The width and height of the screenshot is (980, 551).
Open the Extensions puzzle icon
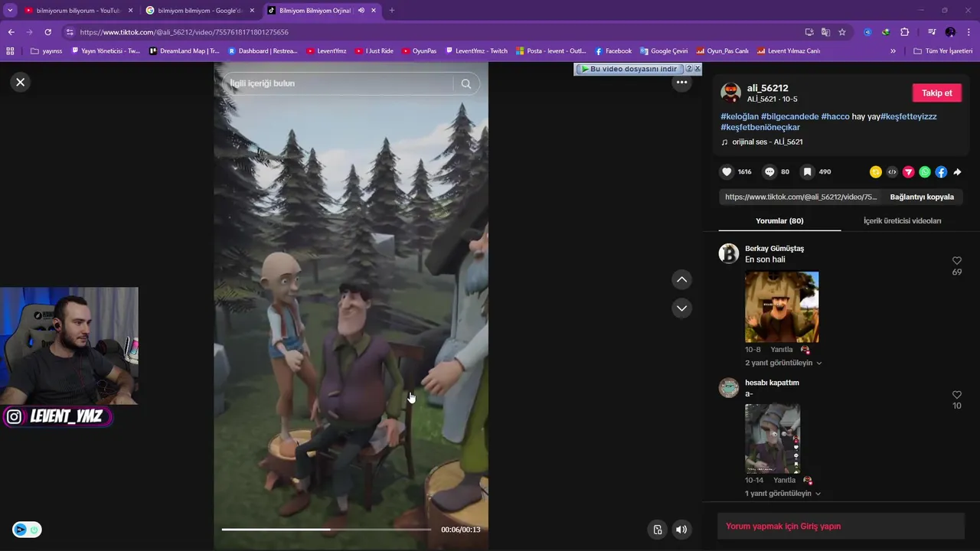coord(904,32)
